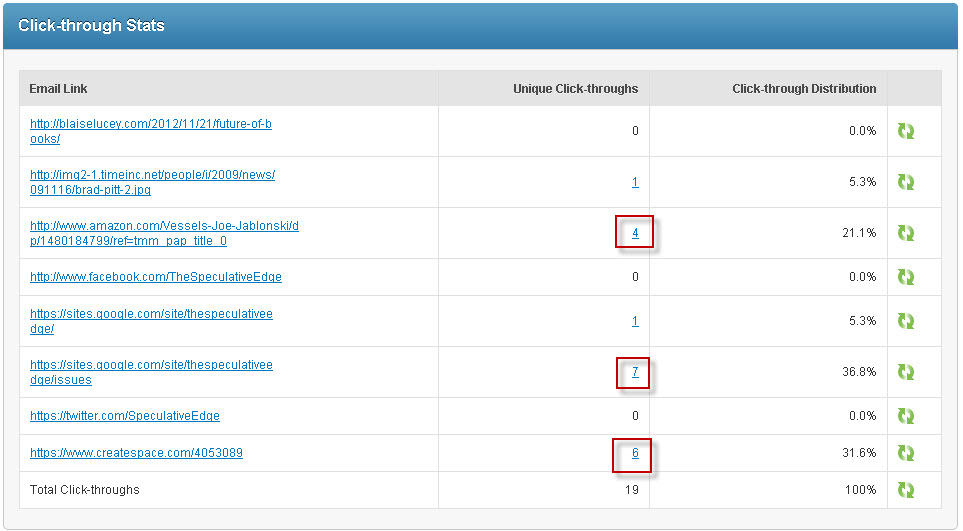
Task: View the 7 click-throughs for issues page
Action: pos(635,372)
